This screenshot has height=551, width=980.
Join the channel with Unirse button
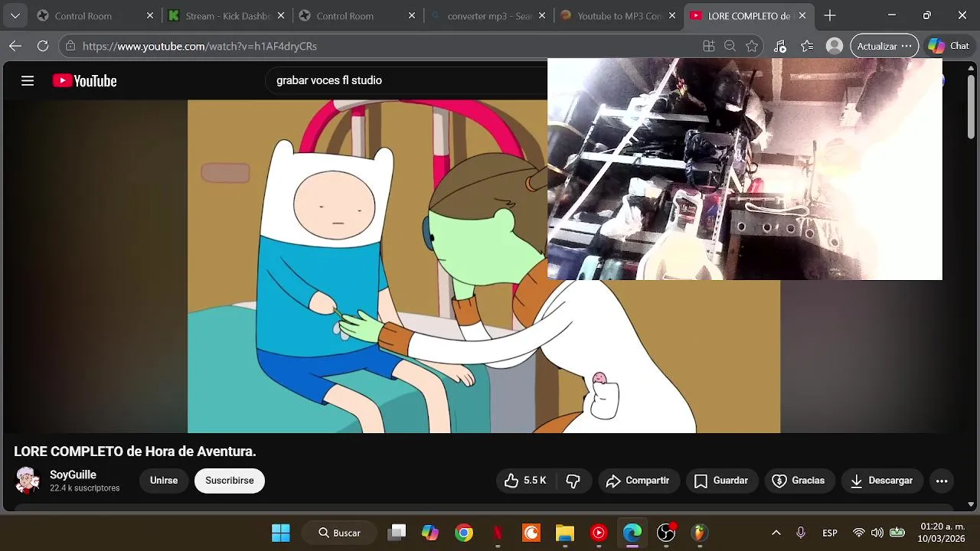(x=164, y=481)
